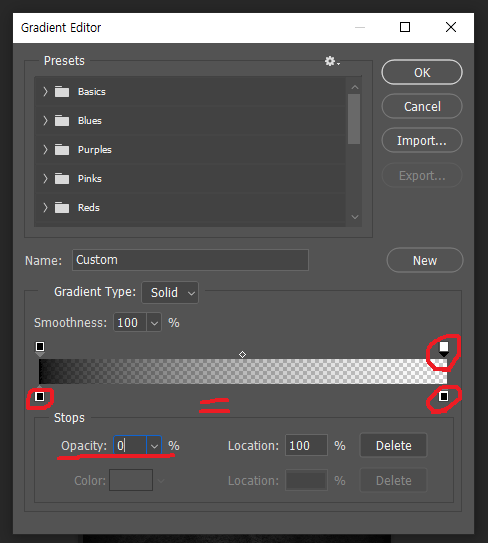The height and width of the screenshot is (543, 488).
Task: Select the right opacity stop above gradient
Action: (444, 348)
